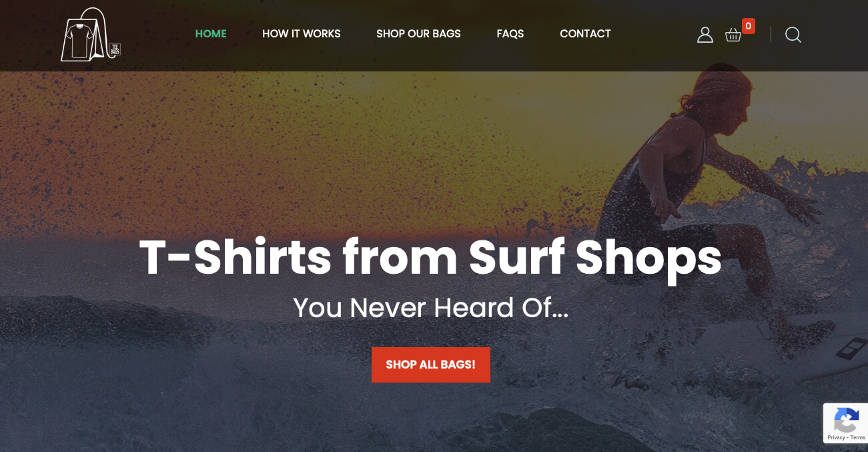Click the magnifier search icon
Screen dimensions: 868x452
[793, 35]
